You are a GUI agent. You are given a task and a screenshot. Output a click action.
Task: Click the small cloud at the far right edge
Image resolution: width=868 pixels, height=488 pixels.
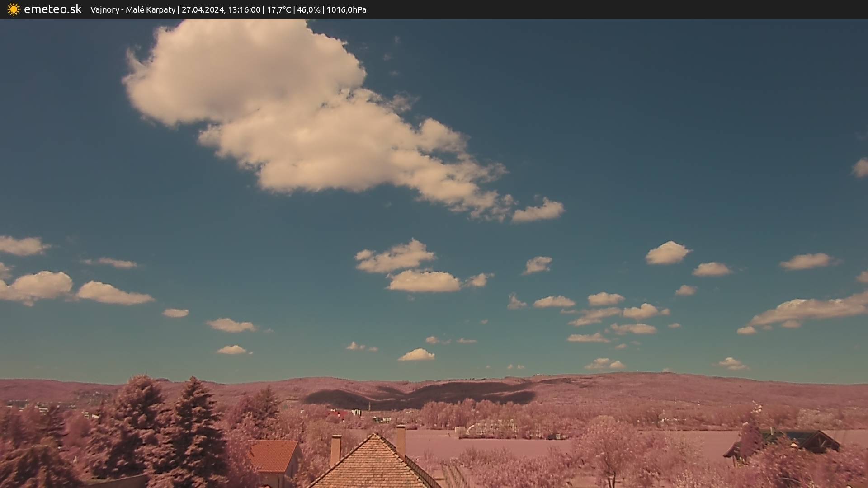tap(861, 168)
